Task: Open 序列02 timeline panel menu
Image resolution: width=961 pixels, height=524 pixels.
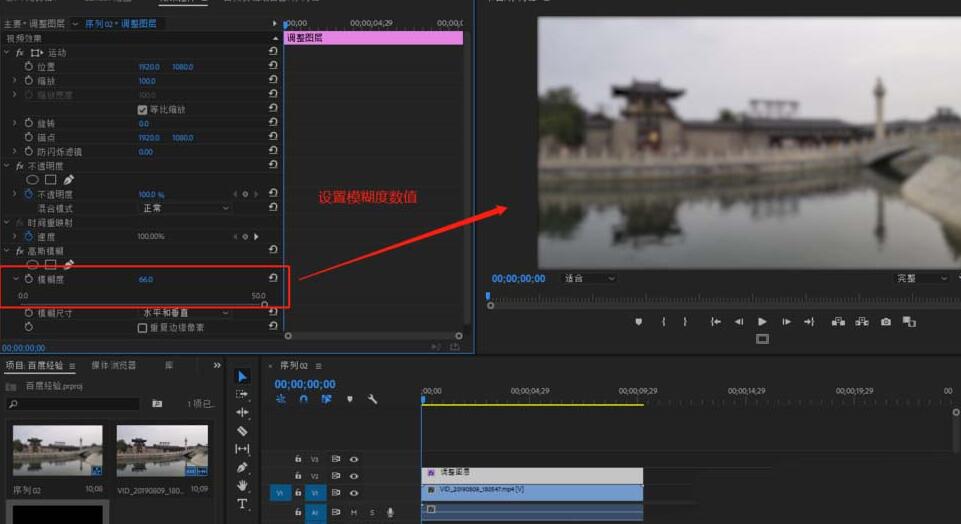Action: coord(319,366)
